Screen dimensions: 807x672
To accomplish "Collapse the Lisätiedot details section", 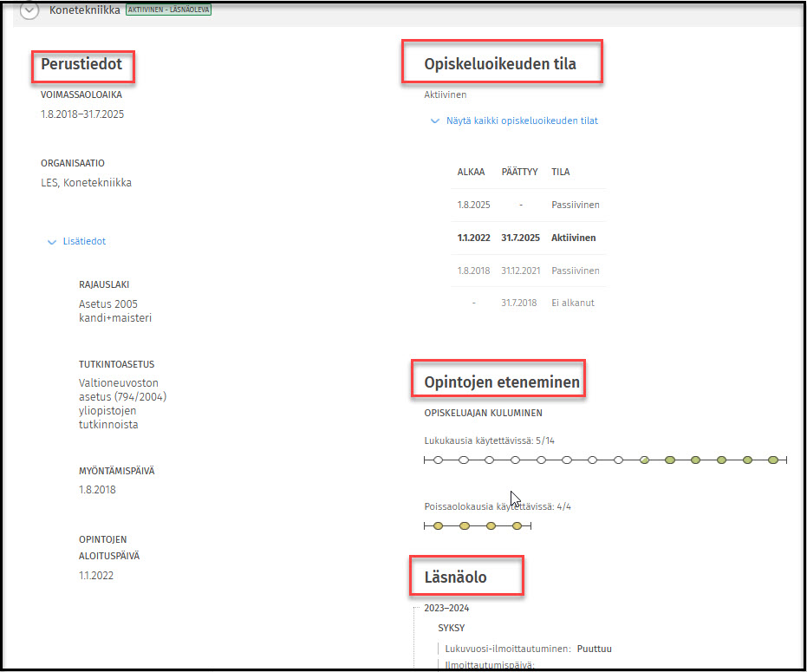I will point(84,241).
